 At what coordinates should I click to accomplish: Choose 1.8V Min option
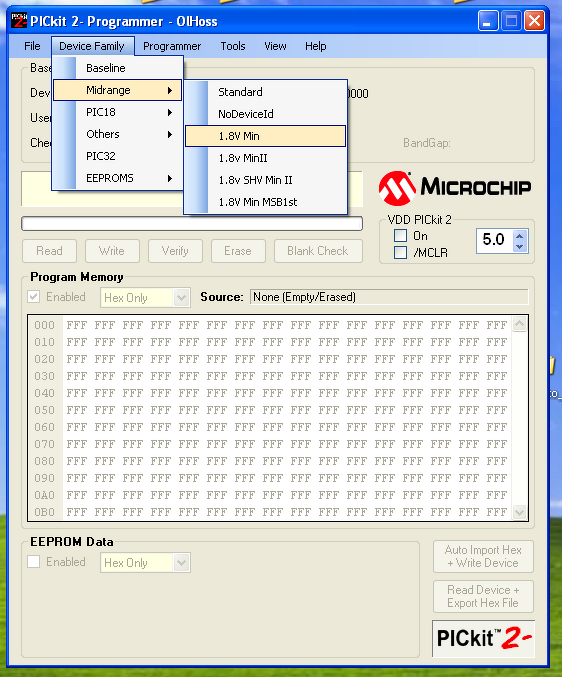click(265, 136)
